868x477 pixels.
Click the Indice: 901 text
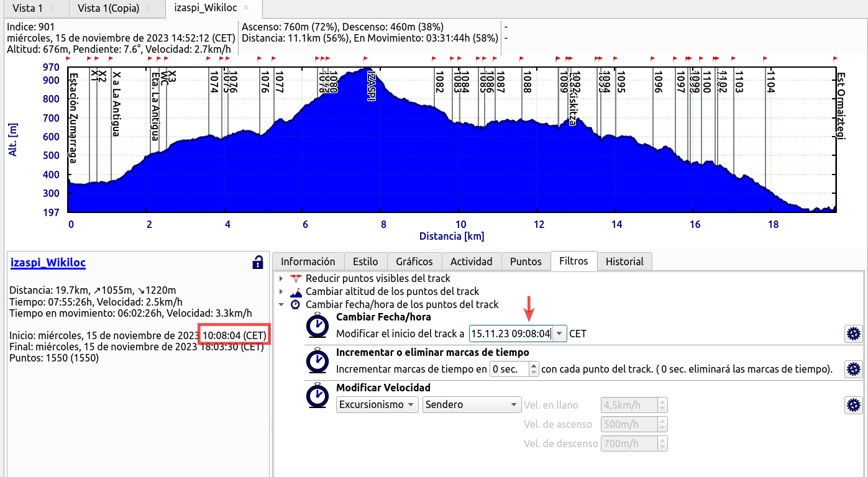31,27
